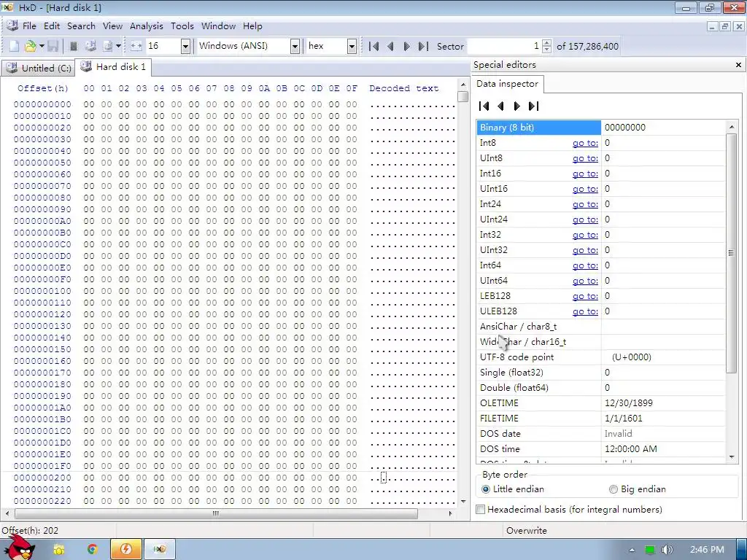Select the Binary (8 bit) row
Viewport: 747px width, 560px height.
[x=601, y=128]
